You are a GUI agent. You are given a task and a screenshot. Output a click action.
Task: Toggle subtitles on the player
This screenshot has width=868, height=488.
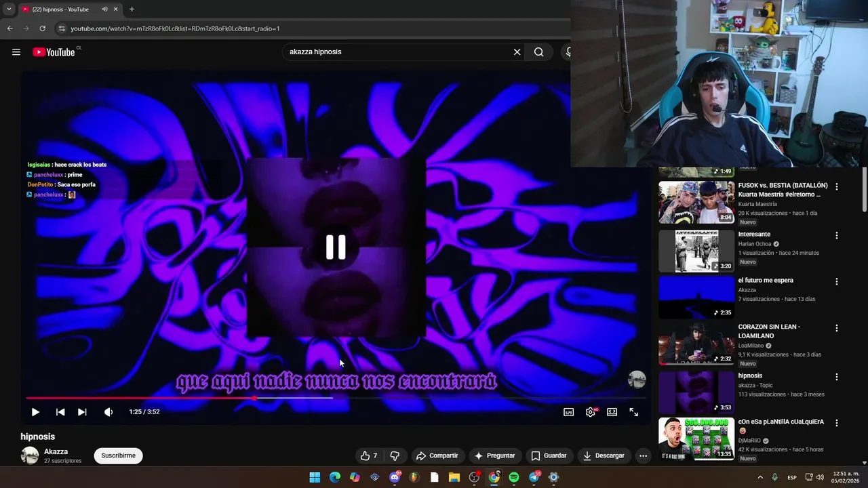coord(568,412)
